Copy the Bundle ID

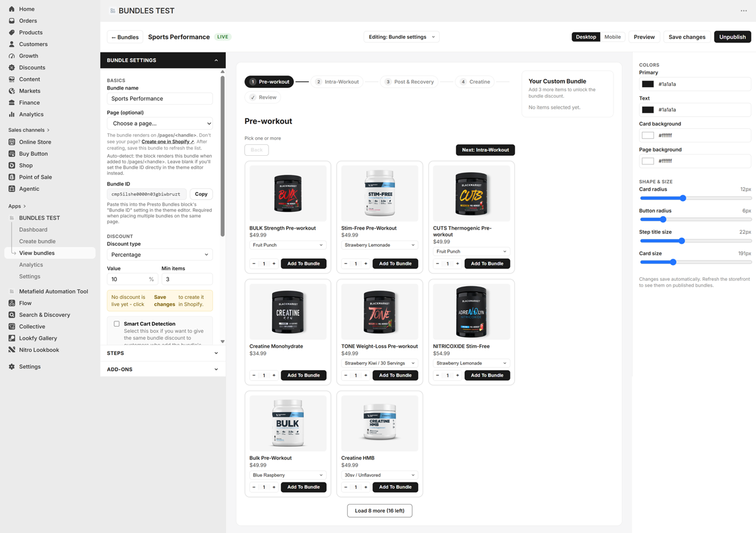coord(201,194)
